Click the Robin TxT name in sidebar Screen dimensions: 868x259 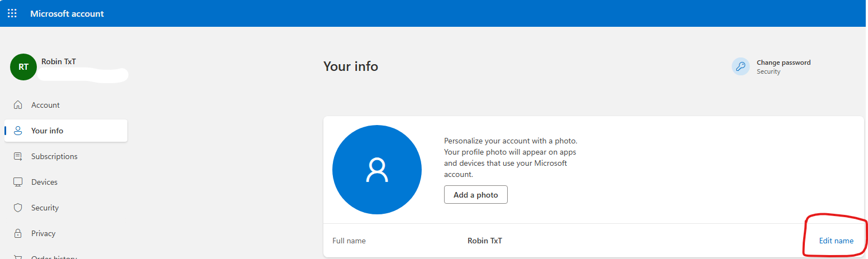point(59,61)
